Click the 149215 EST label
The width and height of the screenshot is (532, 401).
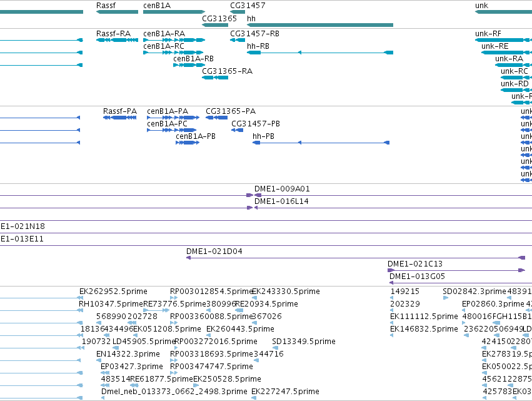click(405, 292)
